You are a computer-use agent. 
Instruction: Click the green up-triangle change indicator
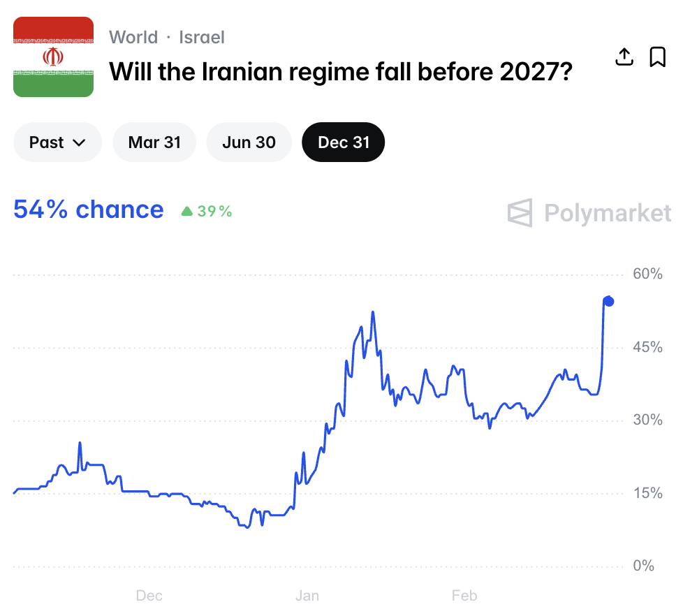tap(186, 211)
